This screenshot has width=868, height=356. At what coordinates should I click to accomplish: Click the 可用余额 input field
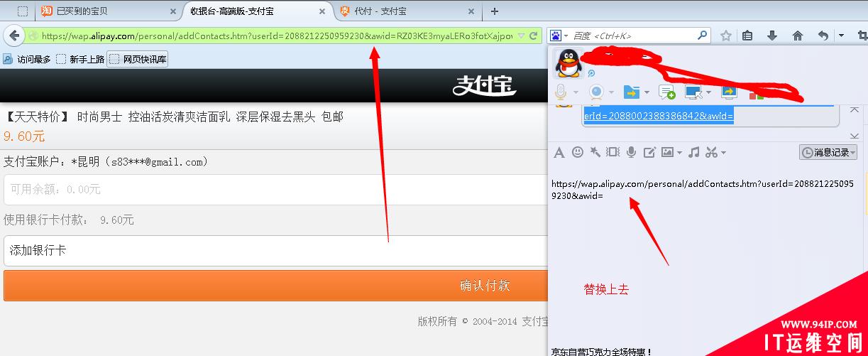coord(276,190)
